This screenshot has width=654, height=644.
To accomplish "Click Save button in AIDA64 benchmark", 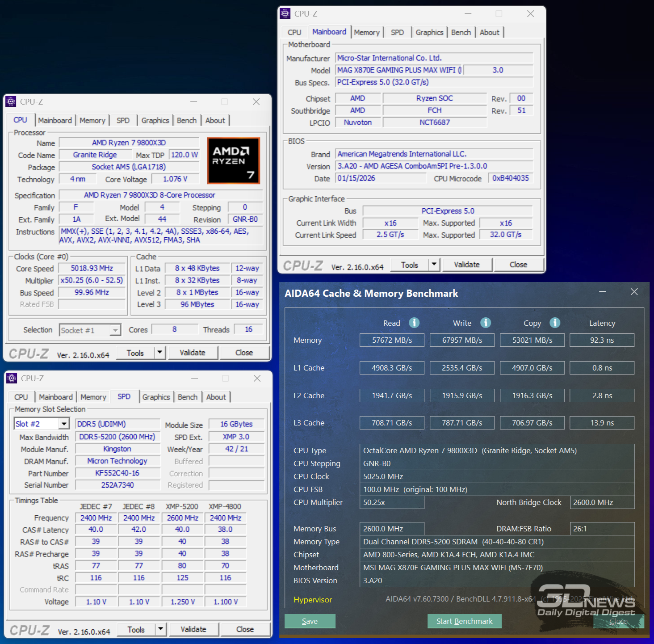I will click(x=310, y=621).
